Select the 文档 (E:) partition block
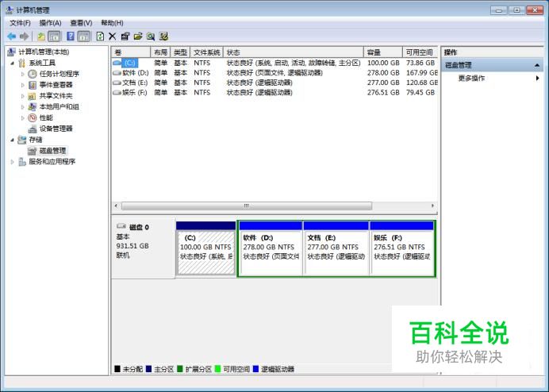This screenshot has width=549, height=392. click(336, 248)
